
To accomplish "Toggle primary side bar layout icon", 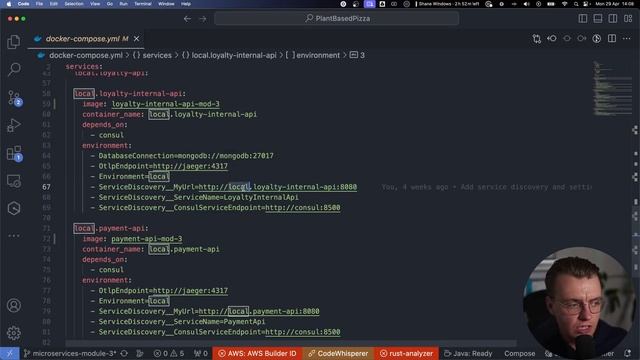I will pos(583,19).
